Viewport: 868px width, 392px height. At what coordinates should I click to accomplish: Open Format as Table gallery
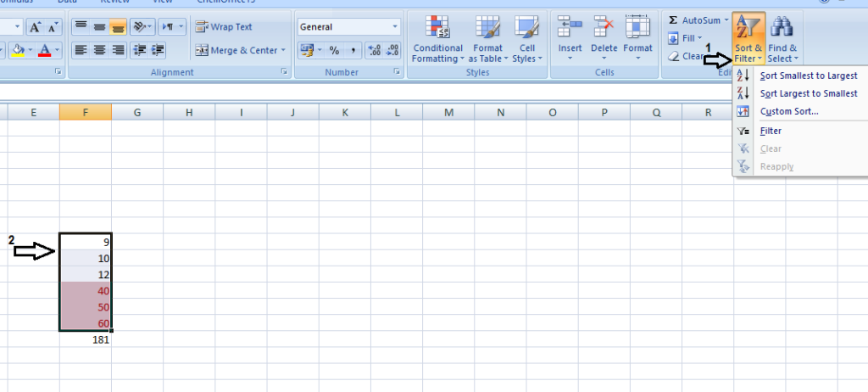[487, 38]
